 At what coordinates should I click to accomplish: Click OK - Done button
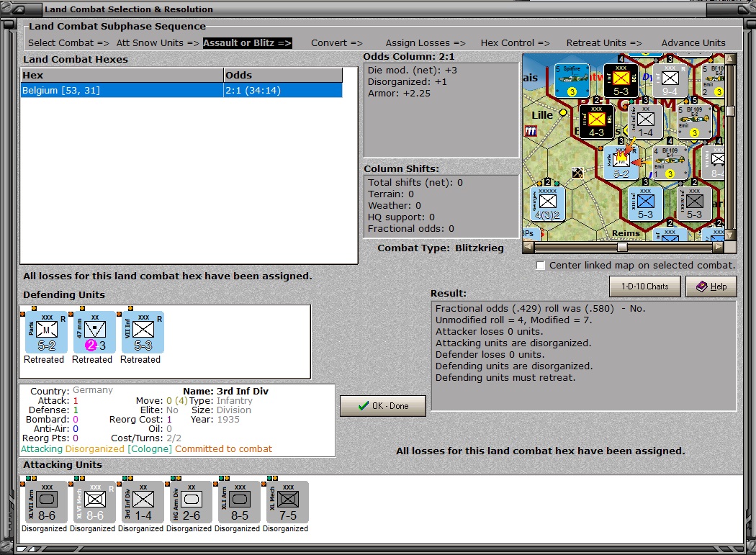[383, 406]
